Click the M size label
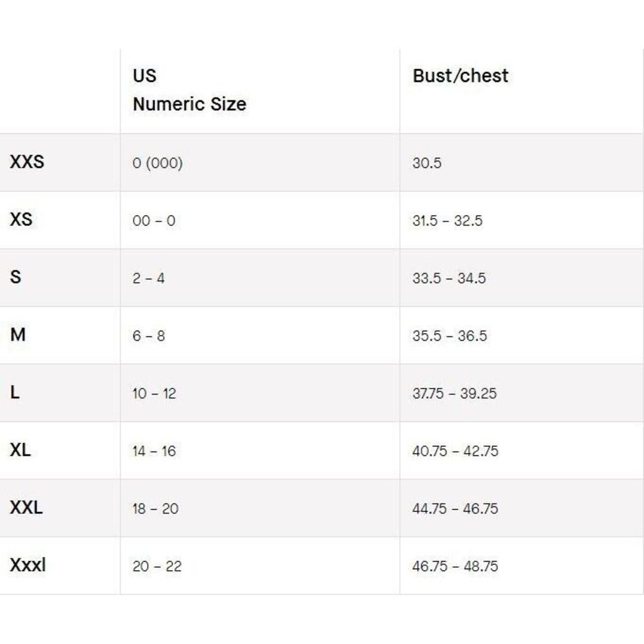This screenshot has height=644, width=644. [x=17, y=335]
